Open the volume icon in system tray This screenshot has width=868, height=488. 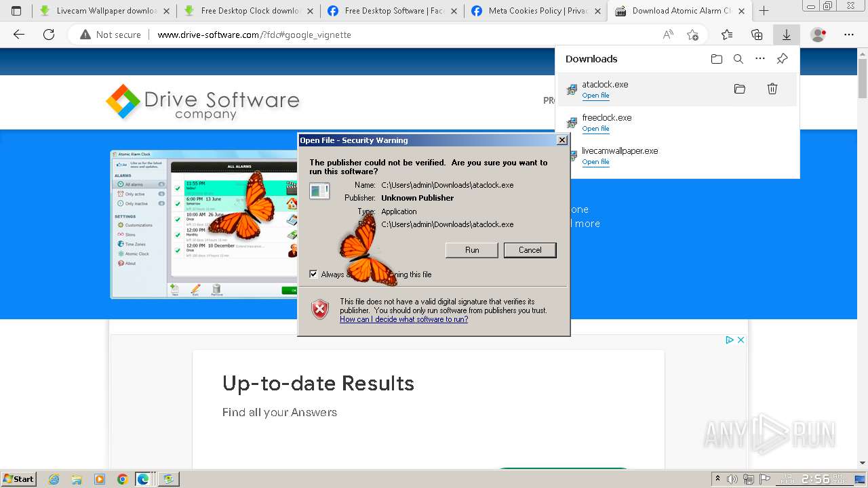[x=732, y=479]
